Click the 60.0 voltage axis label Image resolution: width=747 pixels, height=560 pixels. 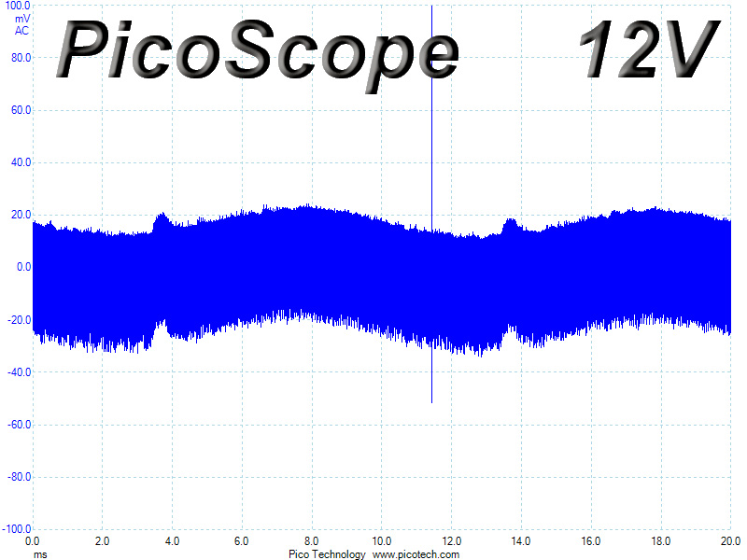[x=21, y=110]
